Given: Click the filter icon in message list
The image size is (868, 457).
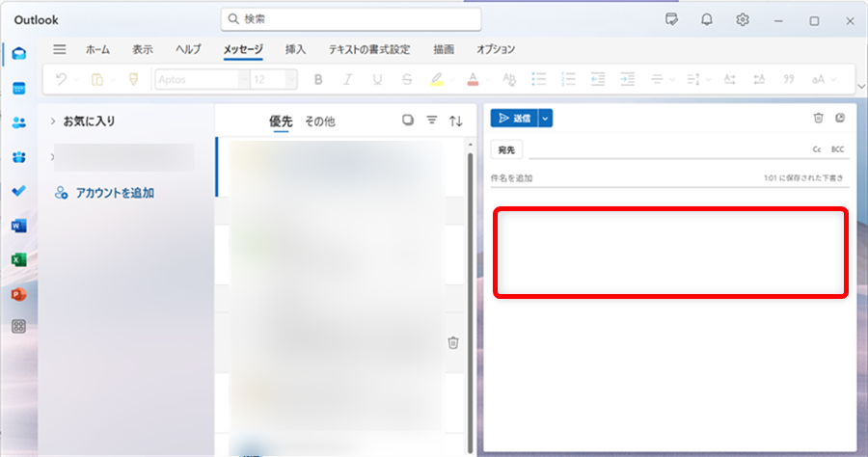Looking at the screenshot, I should click(432, 121).
